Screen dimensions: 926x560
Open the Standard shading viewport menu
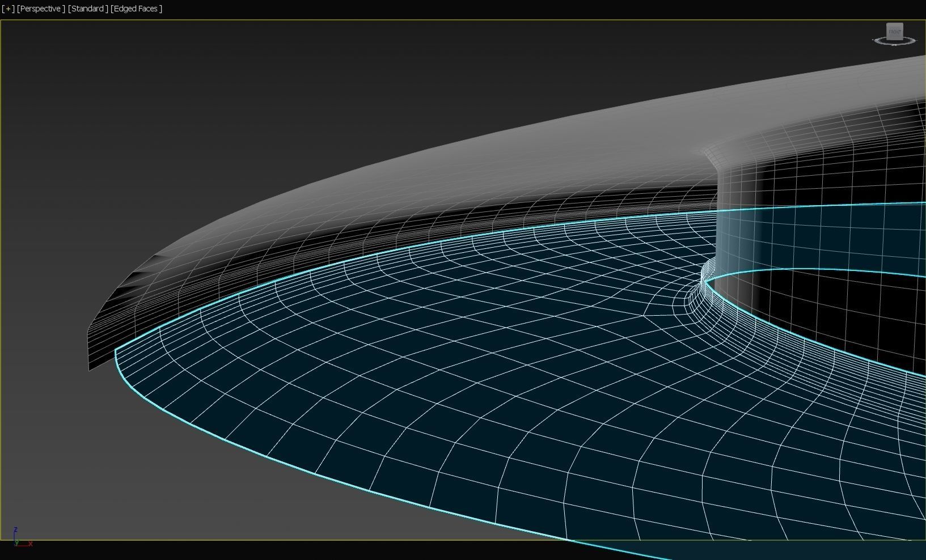[88, 9]
